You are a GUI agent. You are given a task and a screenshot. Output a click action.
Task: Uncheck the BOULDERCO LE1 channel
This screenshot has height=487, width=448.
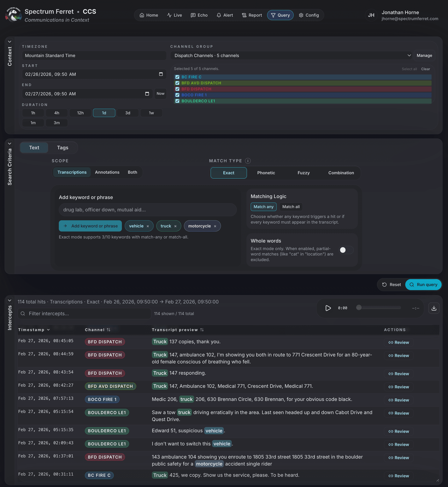(x=177, y=101)
